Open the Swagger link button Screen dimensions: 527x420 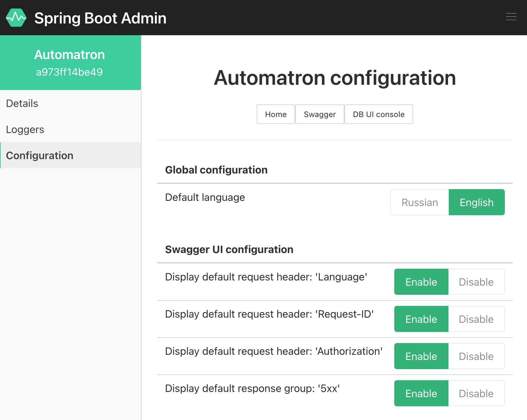(x=320, y=114)
